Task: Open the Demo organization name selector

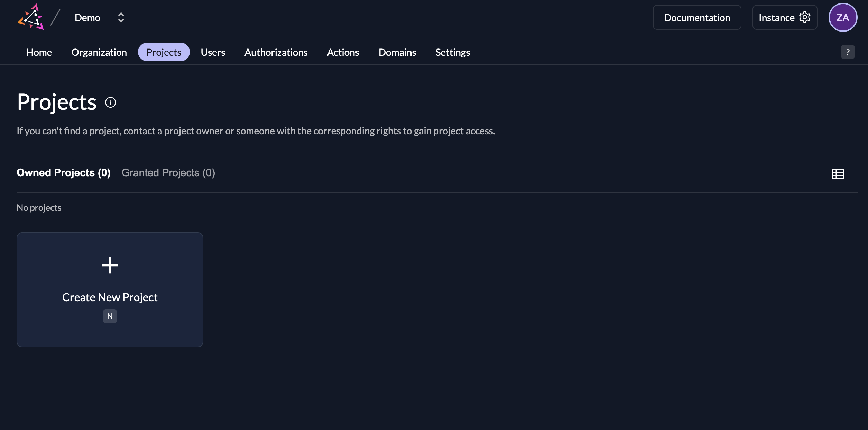Action: 87,18
